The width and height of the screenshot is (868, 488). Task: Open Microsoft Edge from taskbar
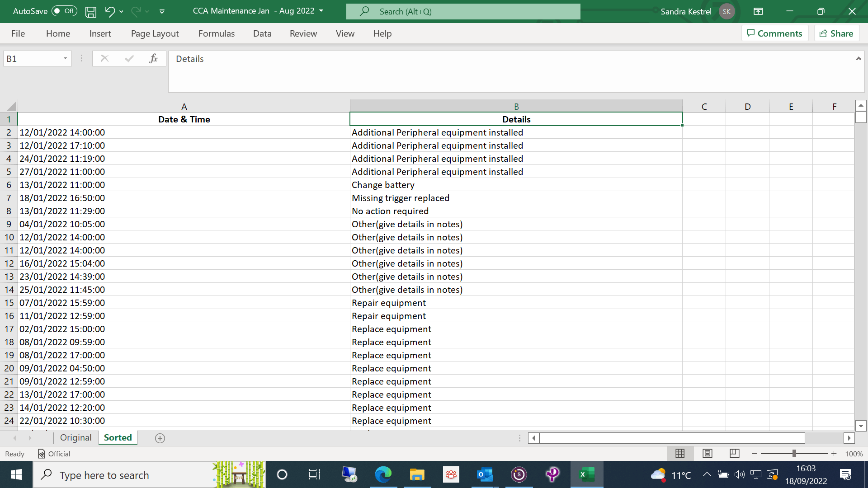383,474
